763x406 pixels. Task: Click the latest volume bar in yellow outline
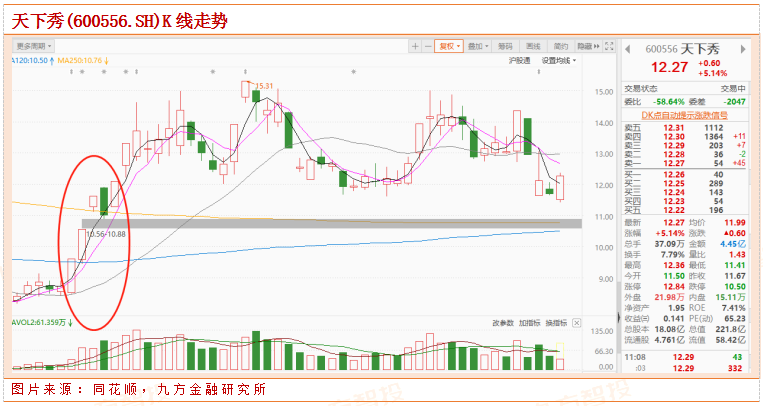click(560, 356)
